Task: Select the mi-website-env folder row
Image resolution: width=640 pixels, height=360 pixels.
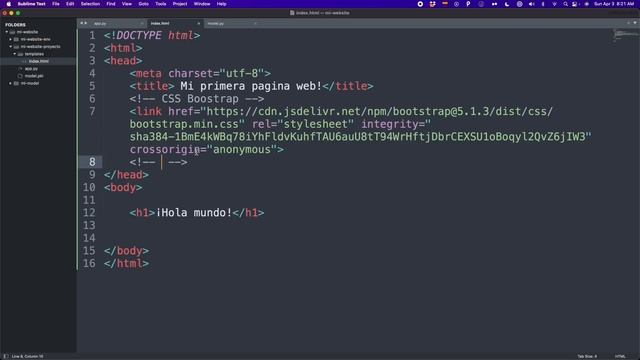Action: pyautogui.click(x=38, y=39)
